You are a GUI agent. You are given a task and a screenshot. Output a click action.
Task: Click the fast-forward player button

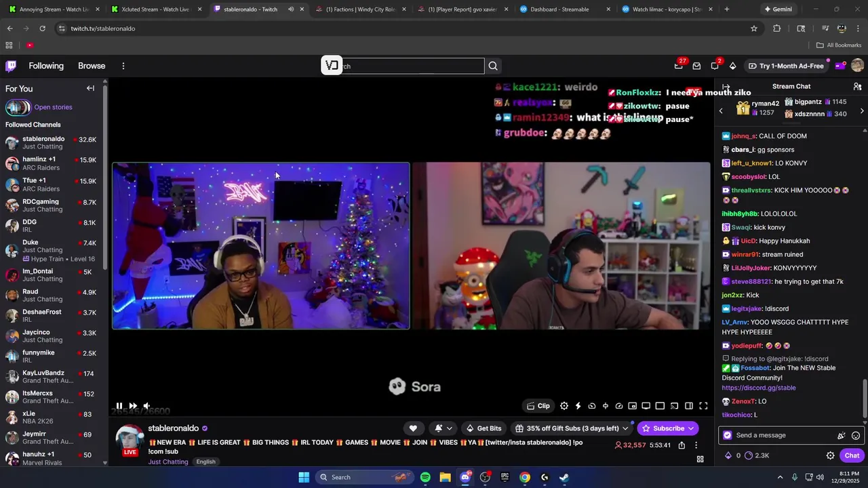click(x=133, y=406)
